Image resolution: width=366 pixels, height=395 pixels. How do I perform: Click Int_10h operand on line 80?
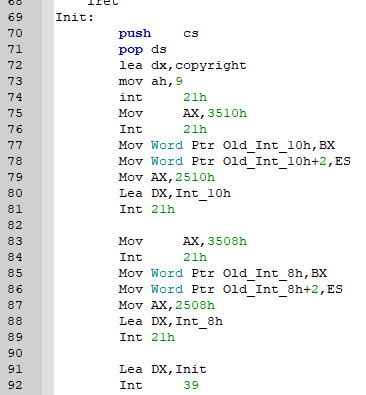(203, 193)
